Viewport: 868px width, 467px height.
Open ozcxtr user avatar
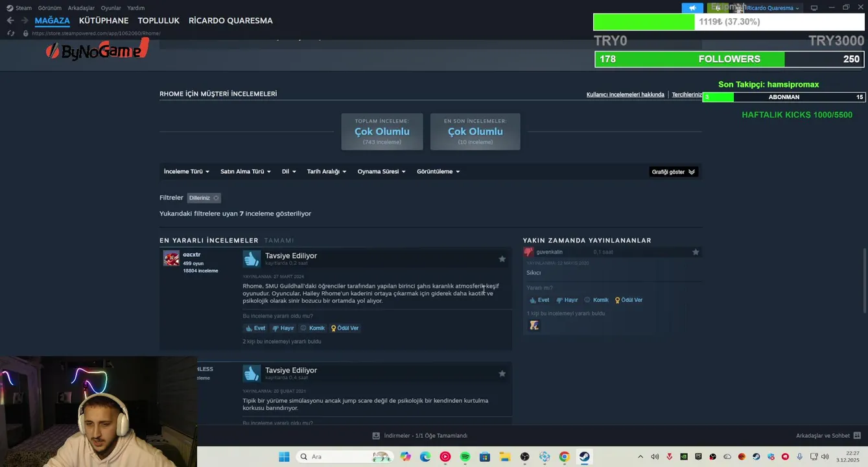coord(171,258)
